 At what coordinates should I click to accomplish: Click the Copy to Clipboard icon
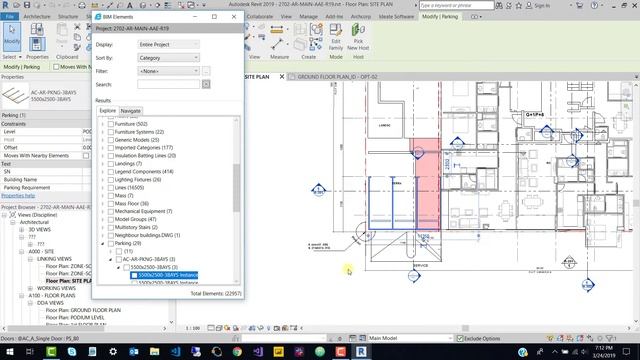tap(77, 37)
